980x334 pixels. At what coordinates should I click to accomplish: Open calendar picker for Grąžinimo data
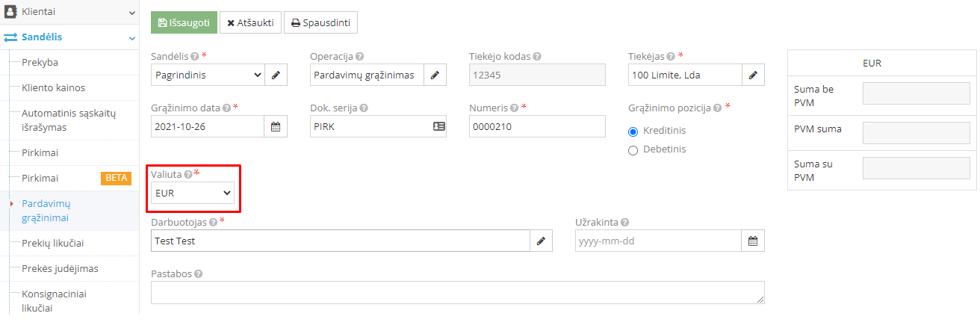(276, 126)
